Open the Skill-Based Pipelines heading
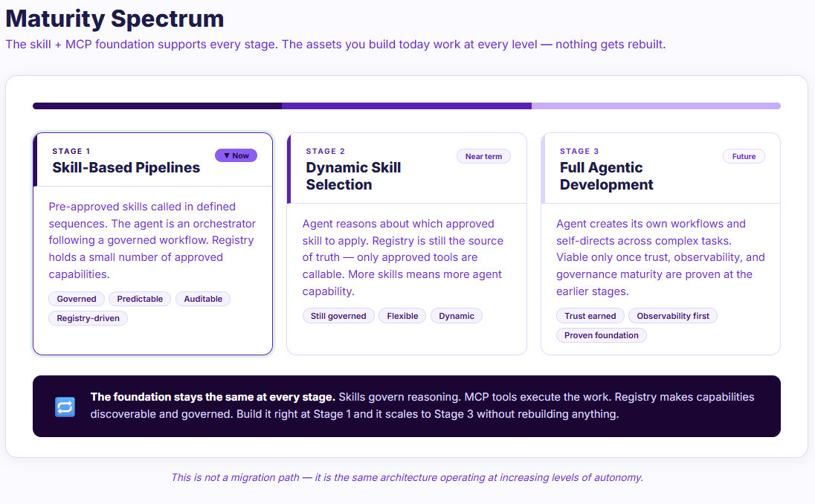815x504 pixels. pyautogui.click(x=126, y=167)
